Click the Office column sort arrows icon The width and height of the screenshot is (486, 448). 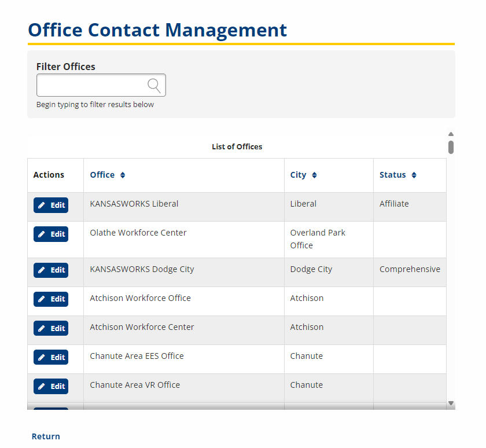point(123,175)
